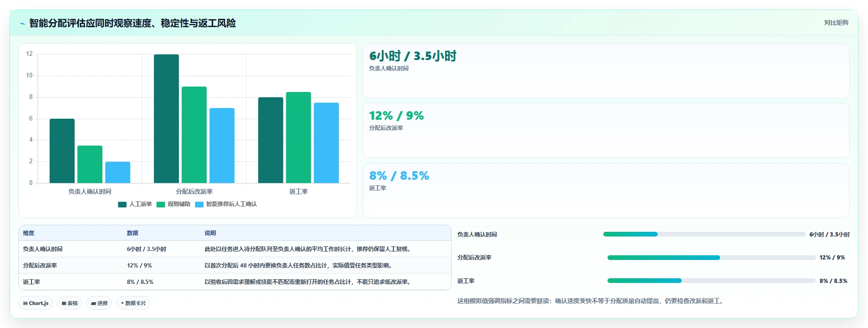Viewport: 868px width, 328px height.
Task: Click the 负责人确认时间 caption in the first card
Action: click(x=389, y=69)
